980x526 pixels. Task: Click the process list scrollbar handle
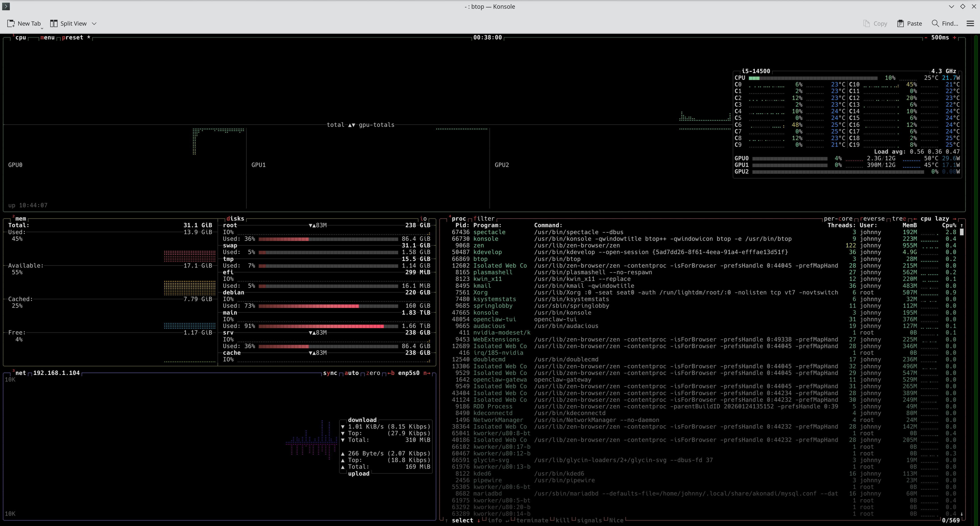[x=962, y=232]
